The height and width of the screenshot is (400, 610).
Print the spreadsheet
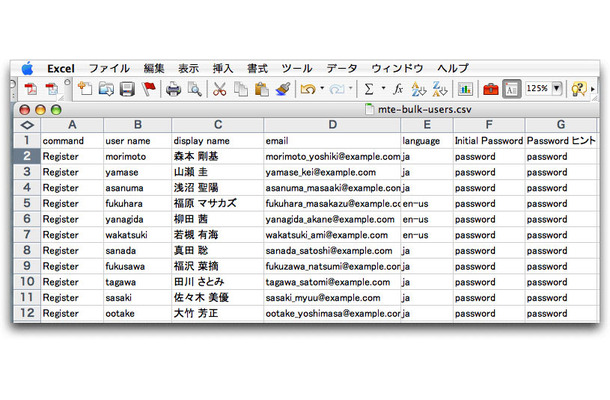[x=173, y=89]
